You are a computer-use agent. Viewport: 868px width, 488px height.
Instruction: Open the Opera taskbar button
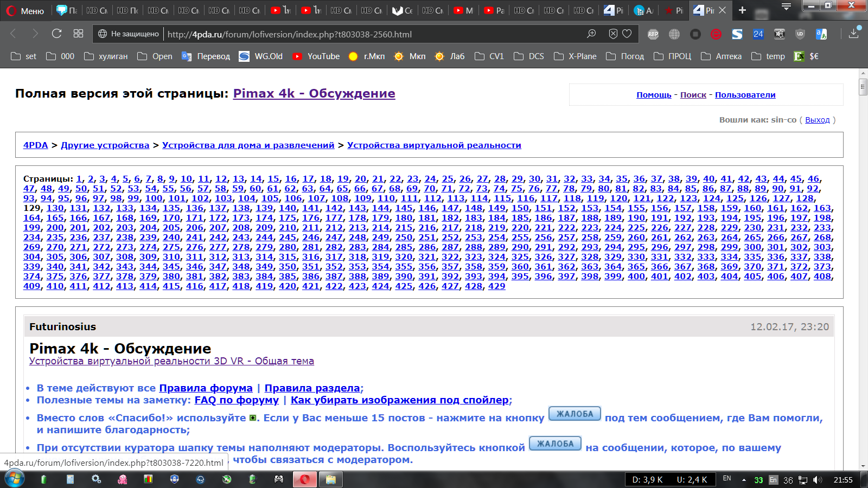(305, 479)
